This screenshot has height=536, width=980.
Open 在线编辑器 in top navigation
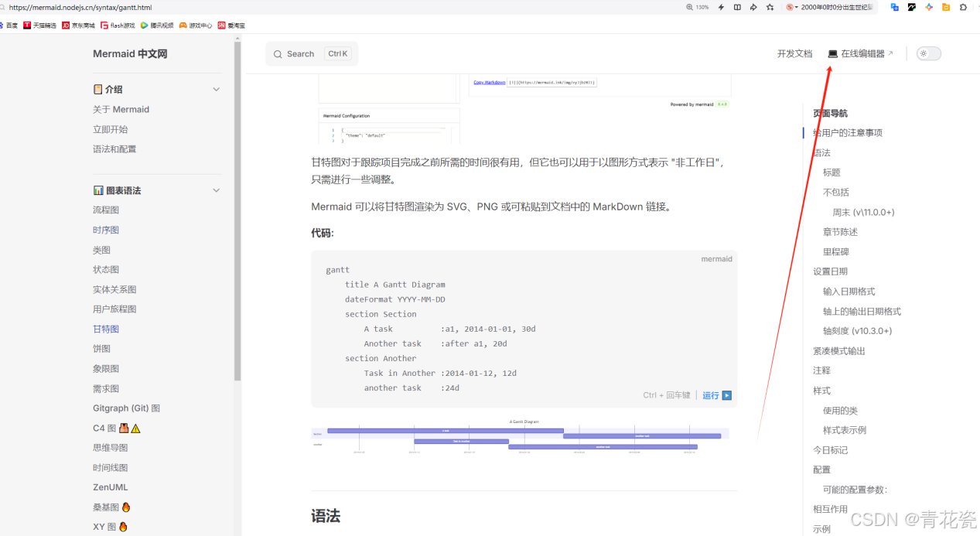[x=861, y=54]
